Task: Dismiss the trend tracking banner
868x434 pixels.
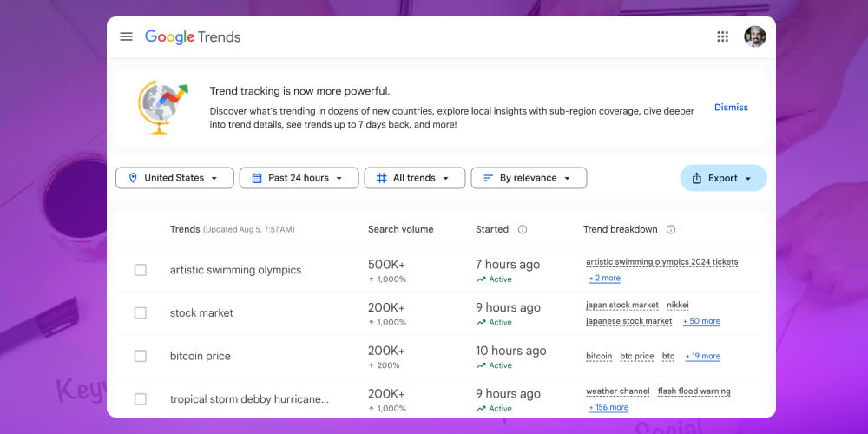Action: click(731, 108)
